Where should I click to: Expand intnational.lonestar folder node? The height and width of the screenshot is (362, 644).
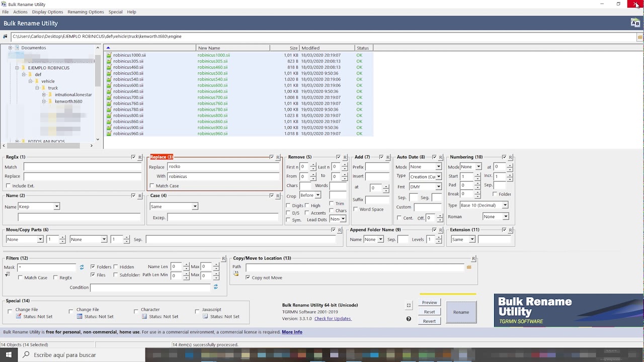click(x=44, y=95)
